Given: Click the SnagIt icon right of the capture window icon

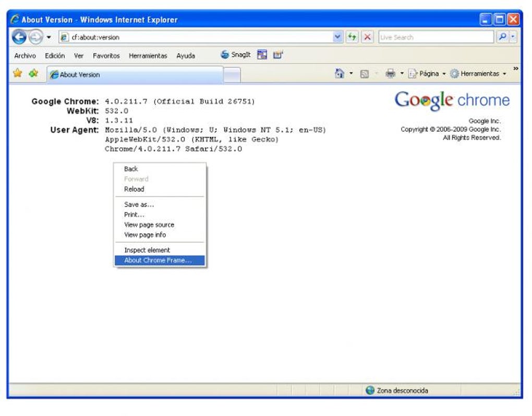Looking at the screenshot, I should [278, 54].
